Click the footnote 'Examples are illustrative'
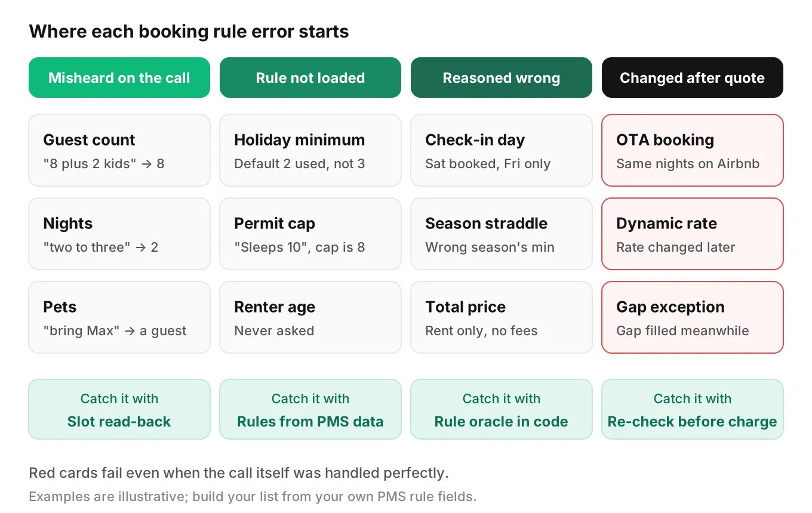 pos(253,496)
